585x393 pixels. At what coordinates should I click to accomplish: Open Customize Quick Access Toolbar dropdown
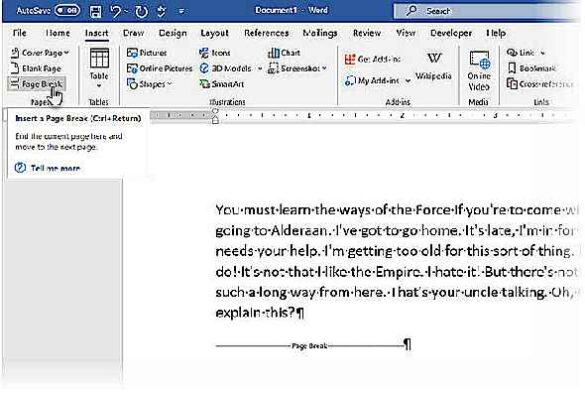coord(181,12)
